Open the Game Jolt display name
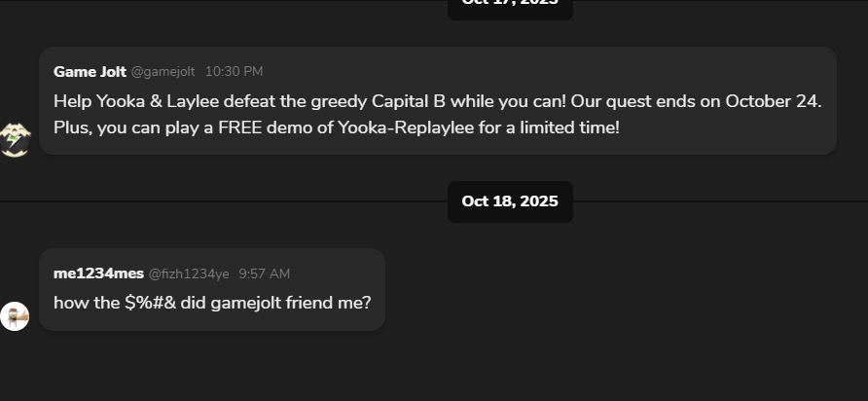 pyautogui.click(x=90, y=72)
